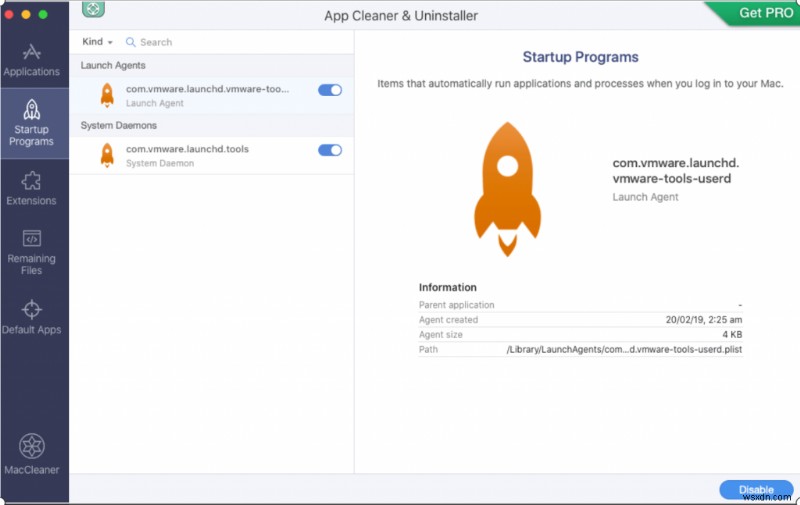This screenshot has height=505, width=800.
Task: Click the Startup Programs heading
Action: 581,57
